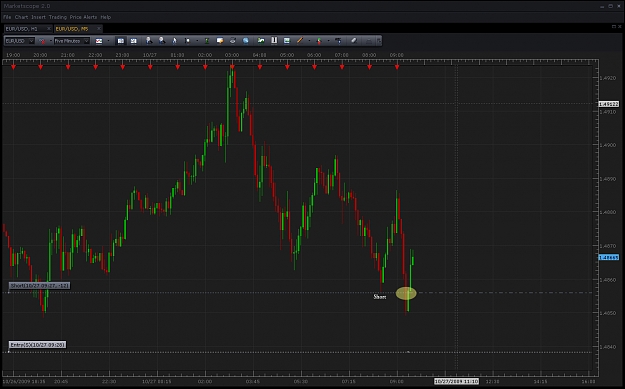Open the Insert menu
The height and width of the screenshot is (389, 625).
[x=38, y=17]
